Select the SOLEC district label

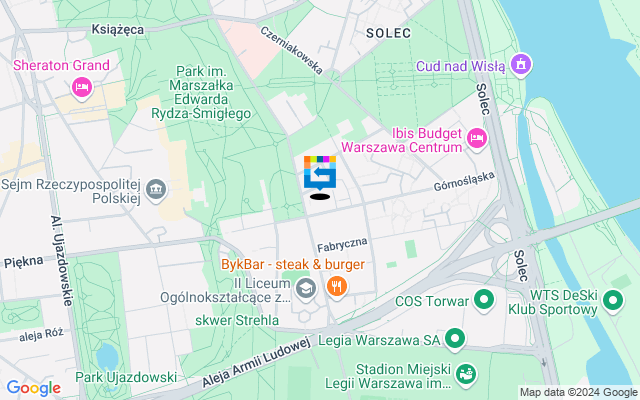click(x=388, y=33)
